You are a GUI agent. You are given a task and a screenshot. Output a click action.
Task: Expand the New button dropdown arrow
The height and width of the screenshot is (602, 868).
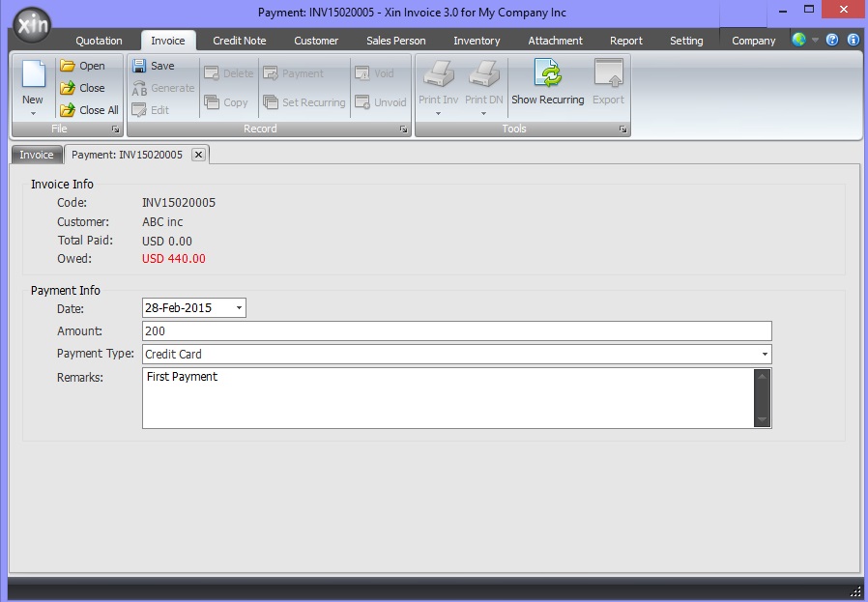point(33,114)
